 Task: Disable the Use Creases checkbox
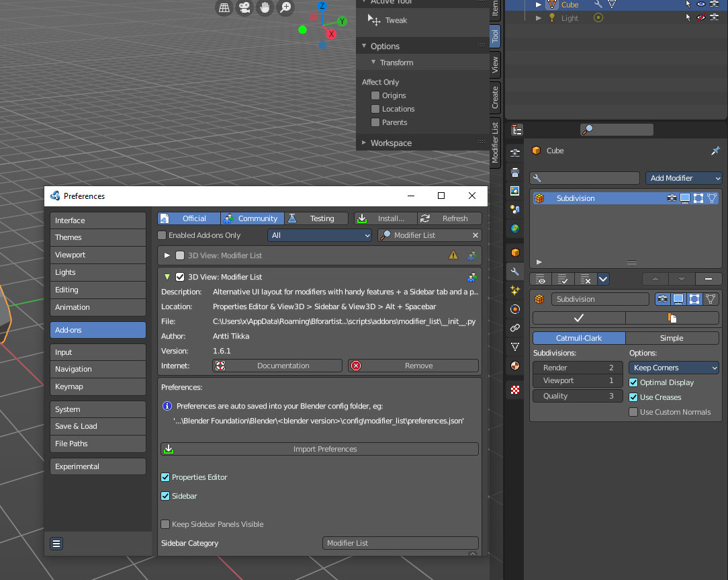[x=633, y=397]
